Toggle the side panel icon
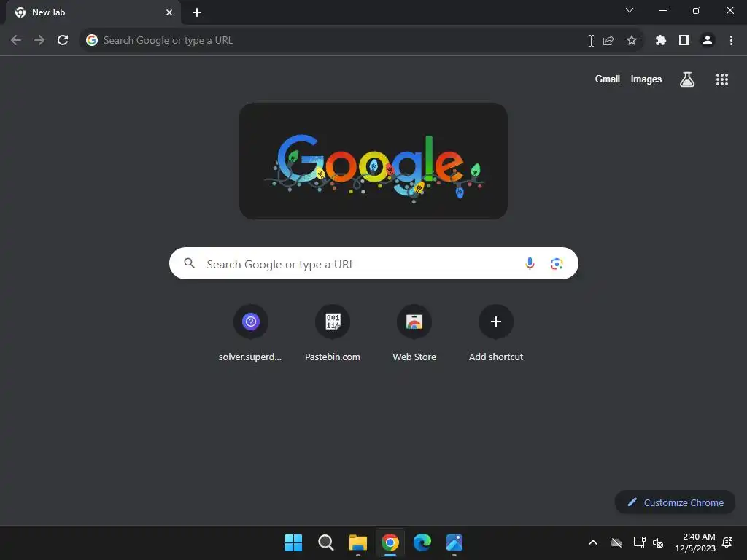 pyautogui.click(x=684, y=41)
